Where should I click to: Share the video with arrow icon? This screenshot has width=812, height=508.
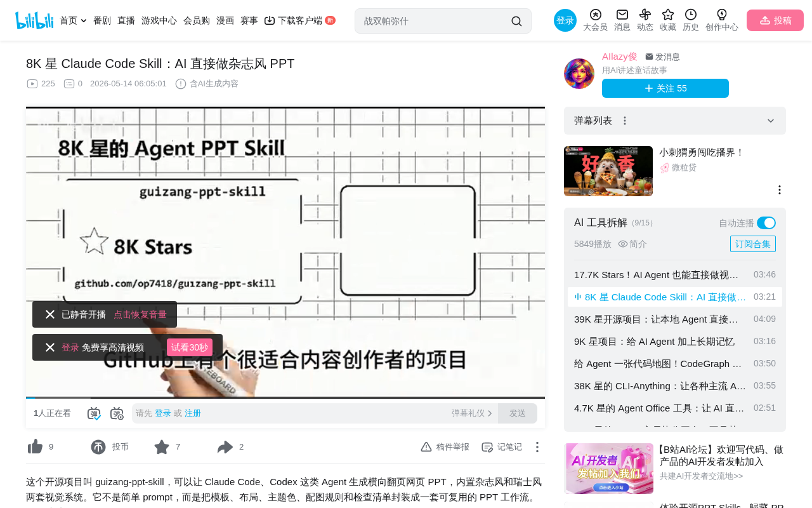tap(225, 447)
